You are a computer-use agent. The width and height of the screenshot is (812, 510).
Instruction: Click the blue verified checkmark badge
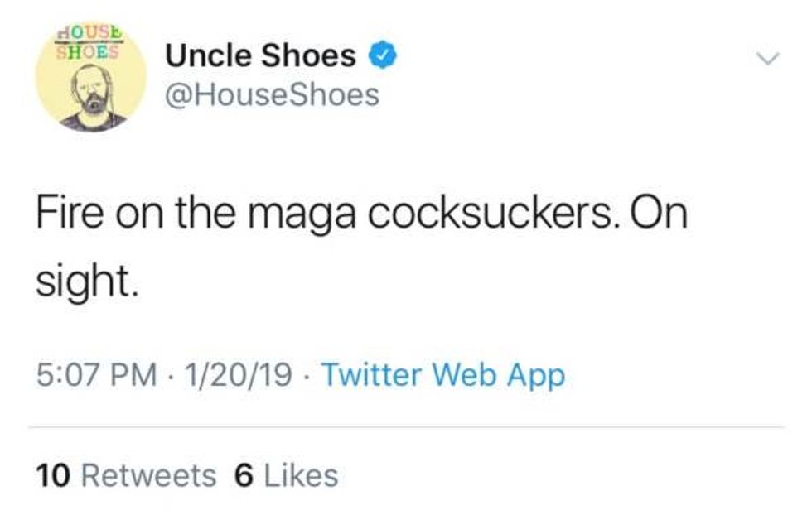(x=383, y=55)
